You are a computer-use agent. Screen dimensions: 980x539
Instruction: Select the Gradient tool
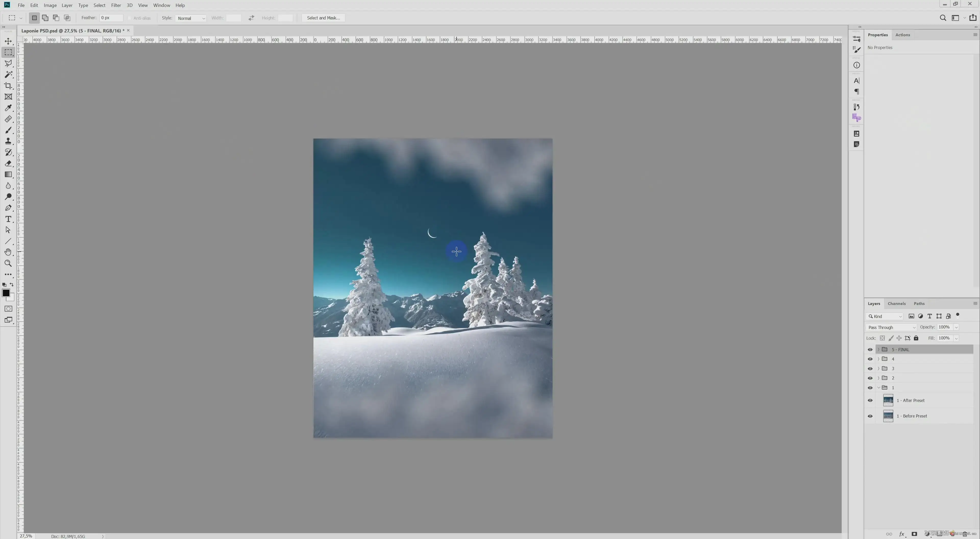click(x=8, y=175)
